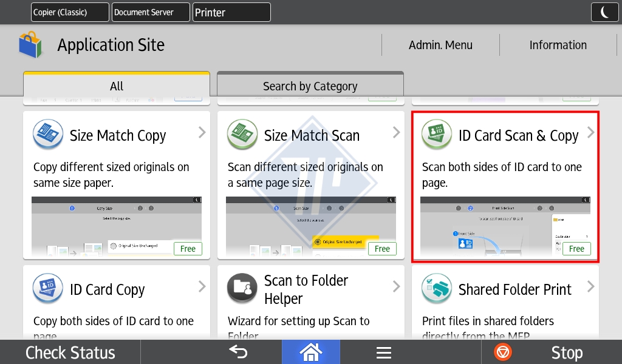Toggle sleep mode with moon button
This screenshot has height=364, width=622.
point(604,12)
